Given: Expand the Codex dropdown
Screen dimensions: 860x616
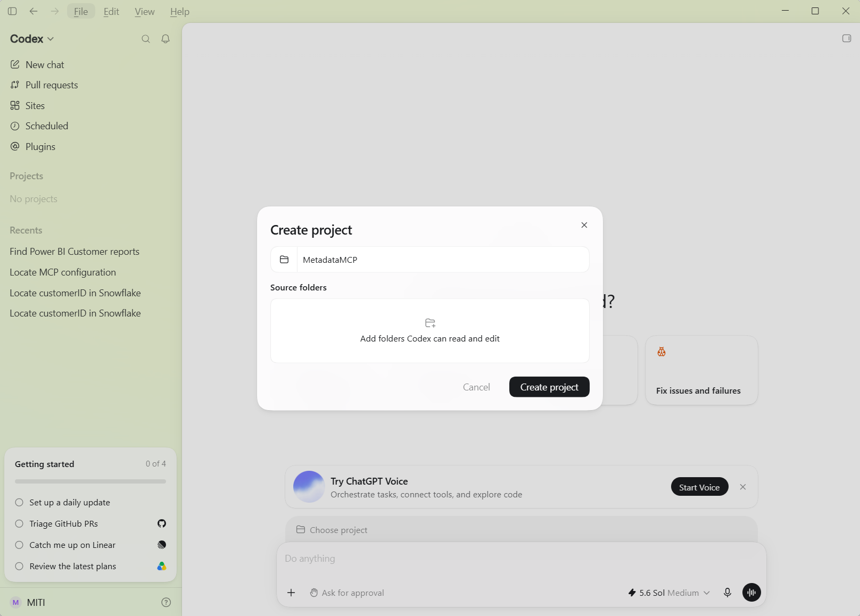Looking at the screenshot, I should (32, 39).
